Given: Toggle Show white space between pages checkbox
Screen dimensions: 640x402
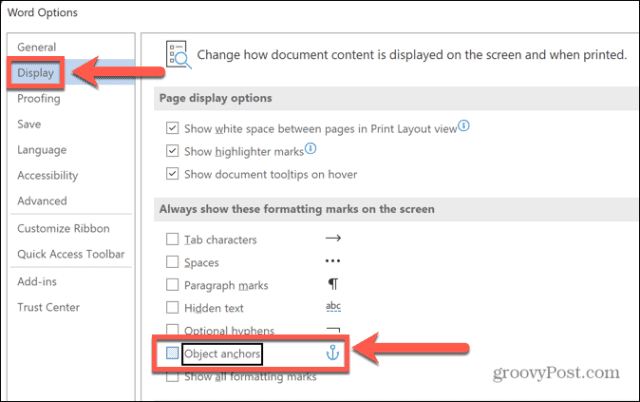Looking at the screenshot, I should (173, 128).
